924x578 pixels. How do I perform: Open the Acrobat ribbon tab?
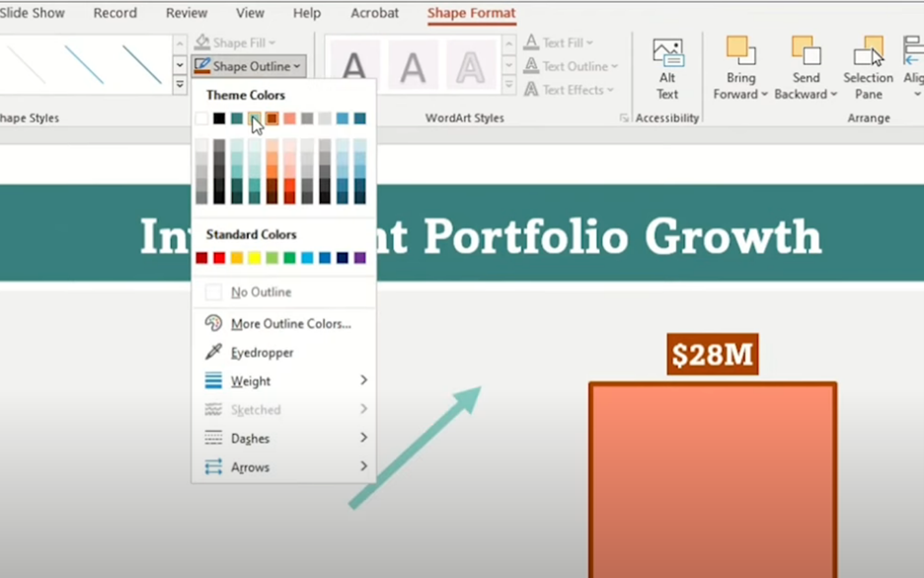pyautogui.click(x=374, y=13)
